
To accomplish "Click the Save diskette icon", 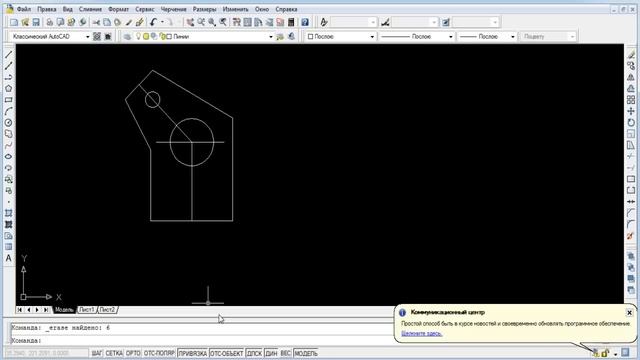I will 36,22.
